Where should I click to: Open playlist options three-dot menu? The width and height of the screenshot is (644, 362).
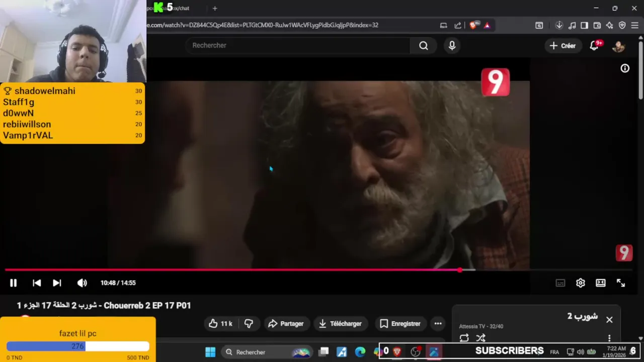click(x=609, y=338)
